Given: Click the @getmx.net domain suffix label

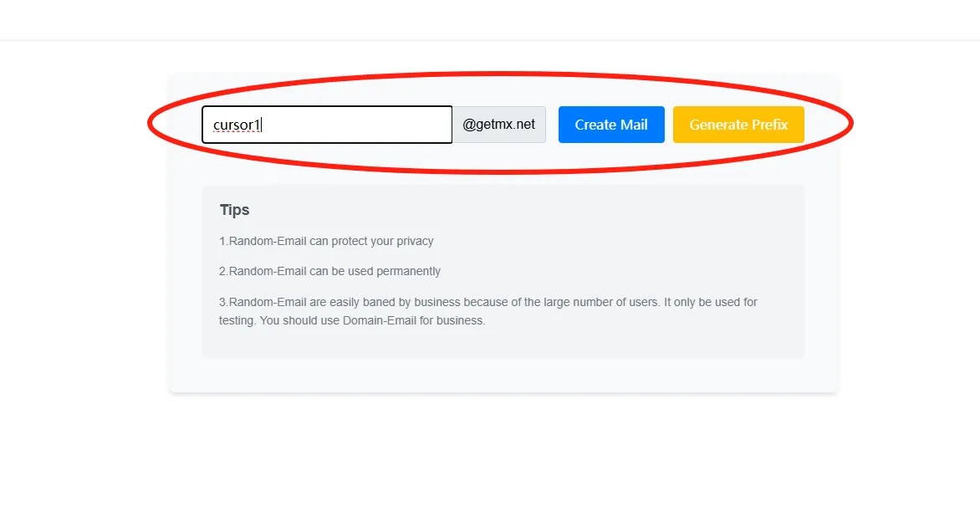Looking at the screenshot, I should pos(498,125).
